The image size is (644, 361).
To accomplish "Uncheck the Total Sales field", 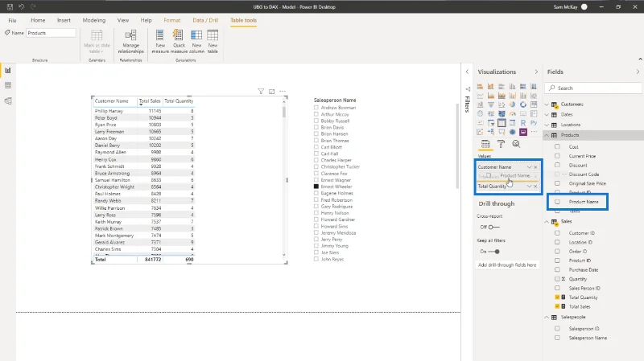I will pos(557,306).
